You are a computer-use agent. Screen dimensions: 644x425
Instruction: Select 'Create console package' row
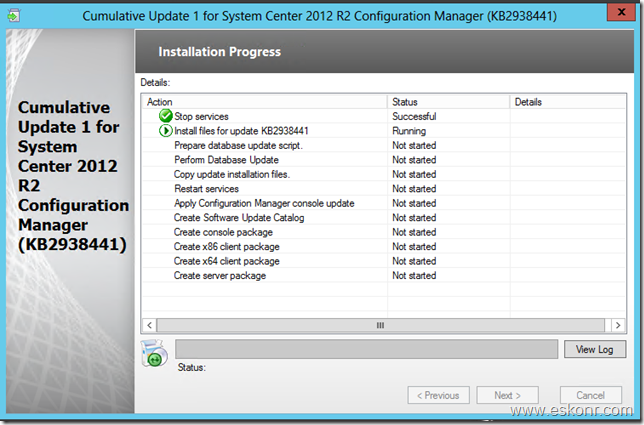[384, 232]
